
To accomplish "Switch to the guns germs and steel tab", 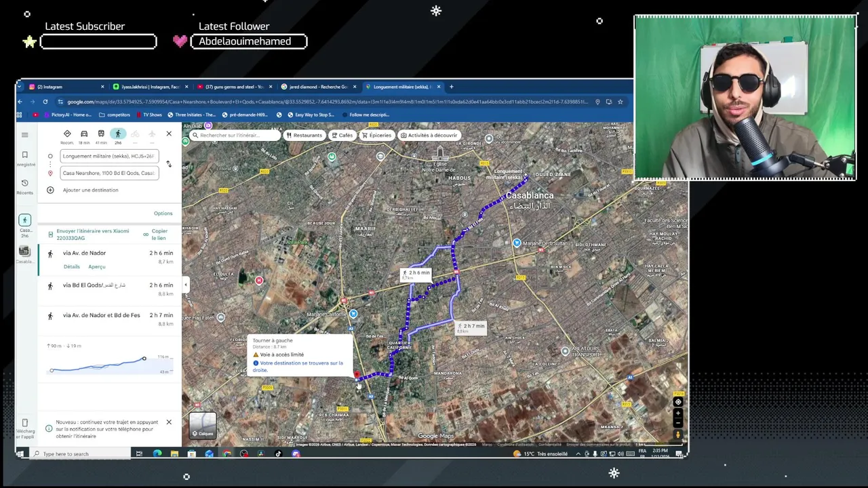I will [x=234, y=87].
